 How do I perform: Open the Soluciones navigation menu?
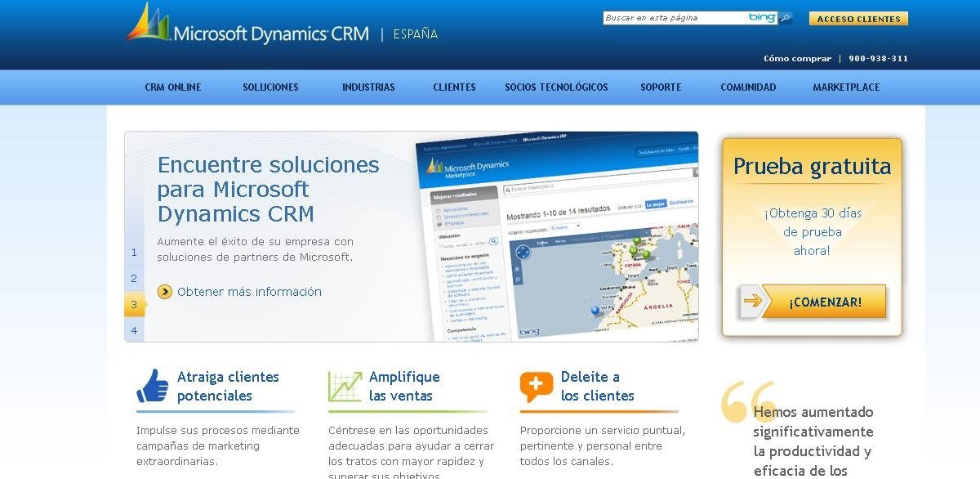point(270,87)
